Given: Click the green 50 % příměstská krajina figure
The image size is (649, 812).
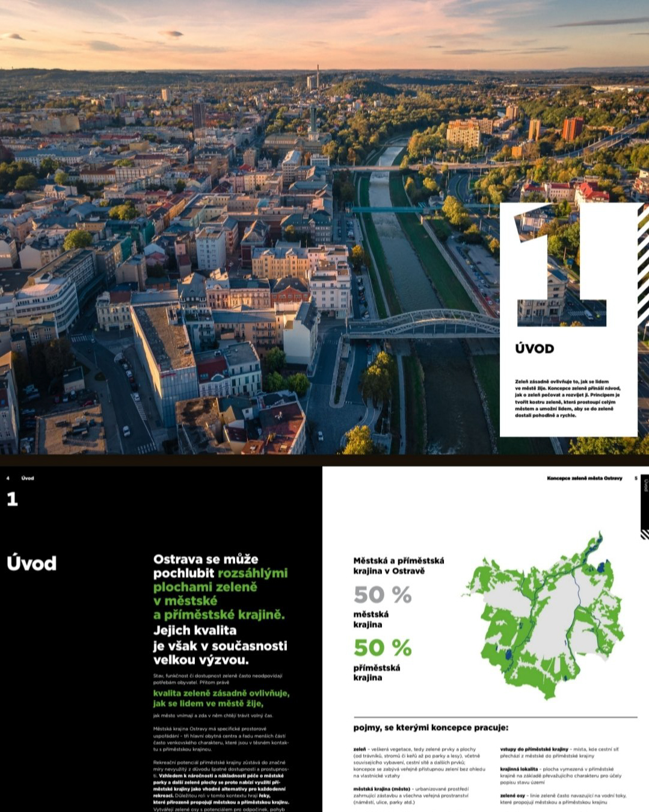Looking at the screenshot, I should pyautogui.click(x=383, y=648).
